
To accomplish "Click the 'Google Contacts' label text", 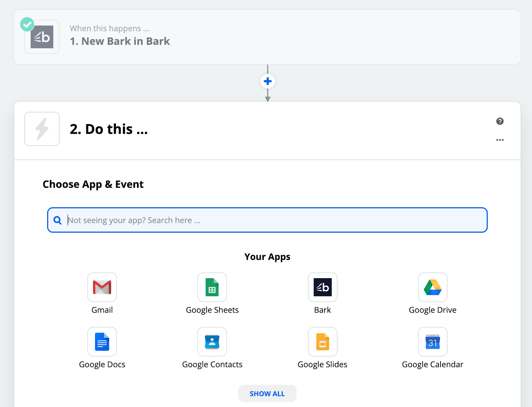I will point(212,365).
